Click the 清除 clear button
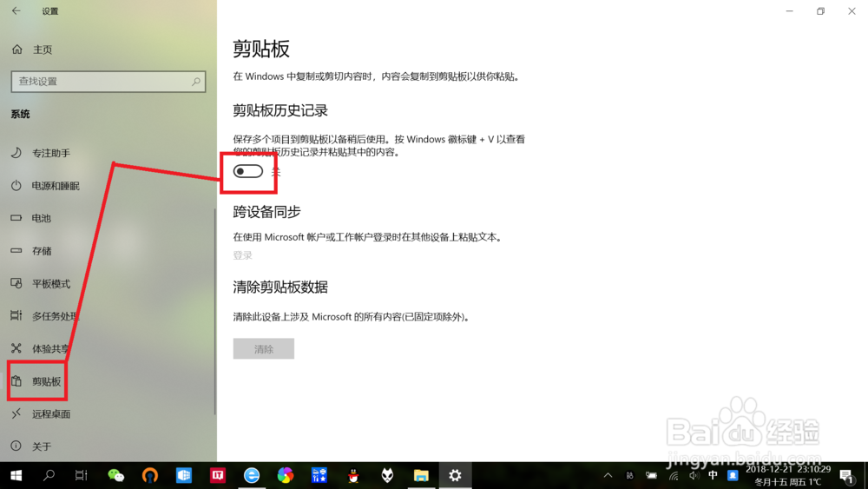 pos(264,349)
